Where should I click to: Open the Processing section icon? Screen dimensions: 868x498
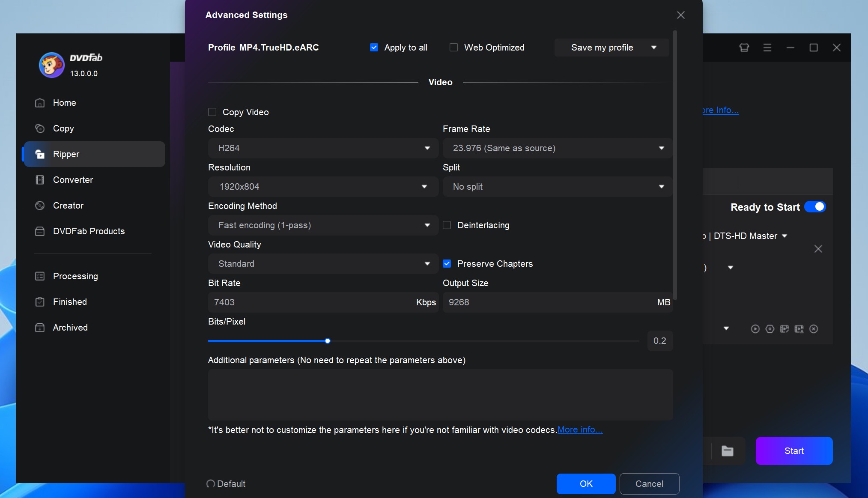[40, 275]
